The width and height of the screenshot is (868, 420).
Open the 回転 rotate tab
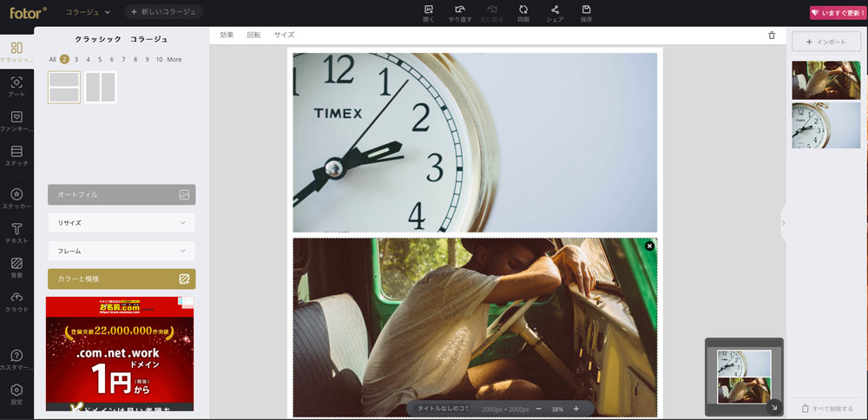click(x=253, y=35)
